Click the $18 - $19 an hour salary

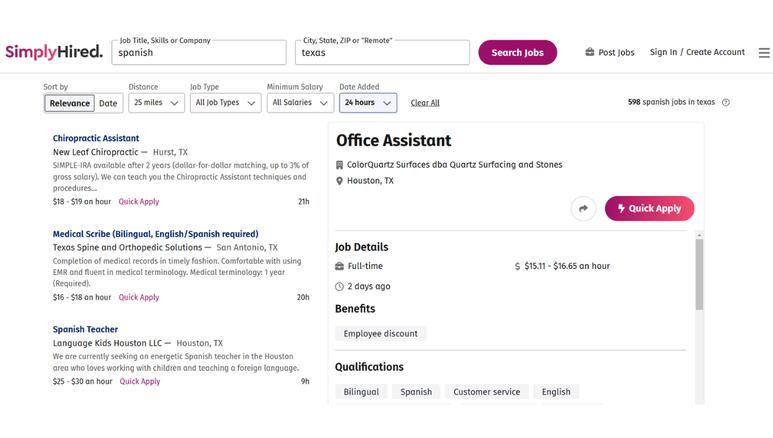82,201
